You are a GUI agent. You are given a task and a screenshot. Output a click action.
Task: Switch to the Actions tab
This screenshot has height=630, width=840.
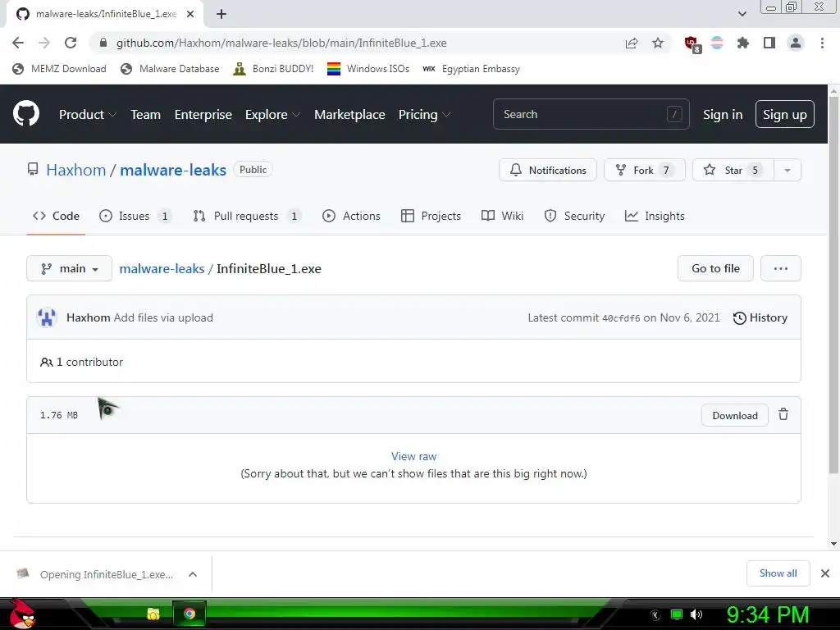click(x=351, y=216)
